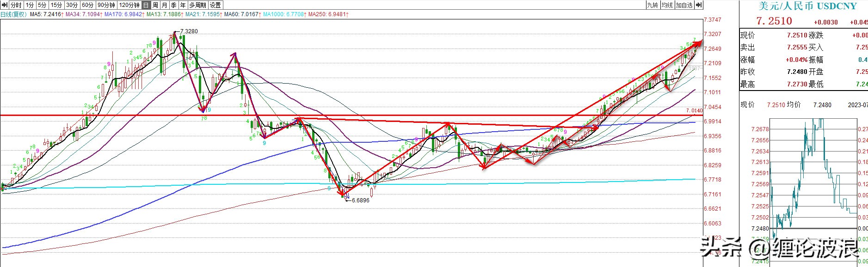
Task: Click 加自选 to add to watchlist
Action: point(684,5)
